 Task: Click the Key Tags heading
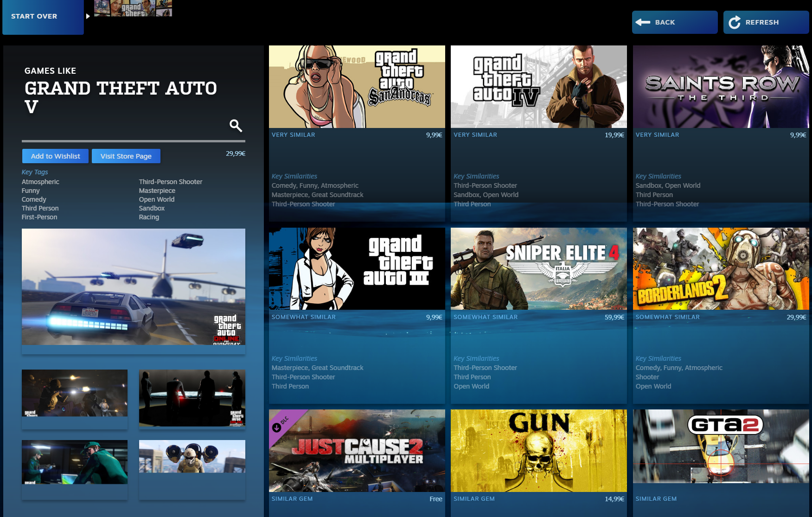[x=35, y=172]
